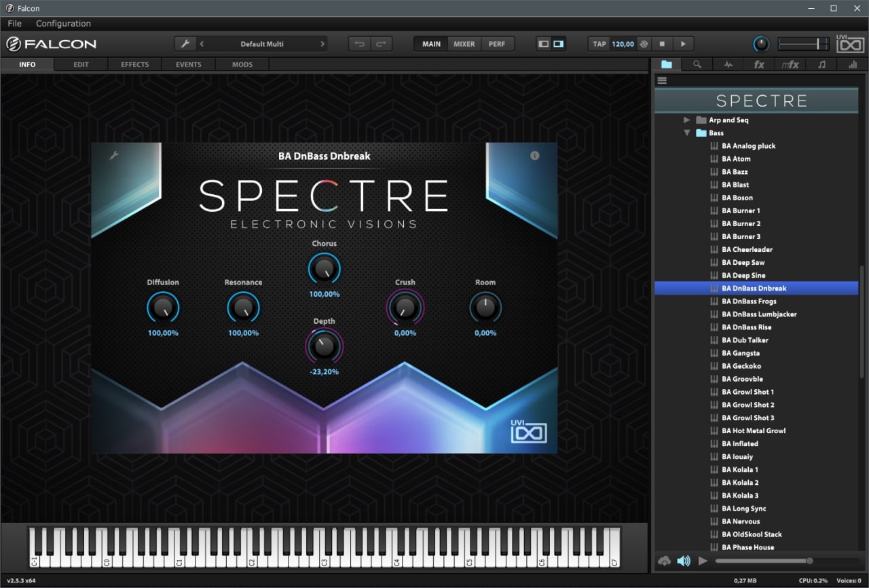Switch to the EVENTS tab
Viewport: 869px width, 588px height.
[x=188, y=65]
